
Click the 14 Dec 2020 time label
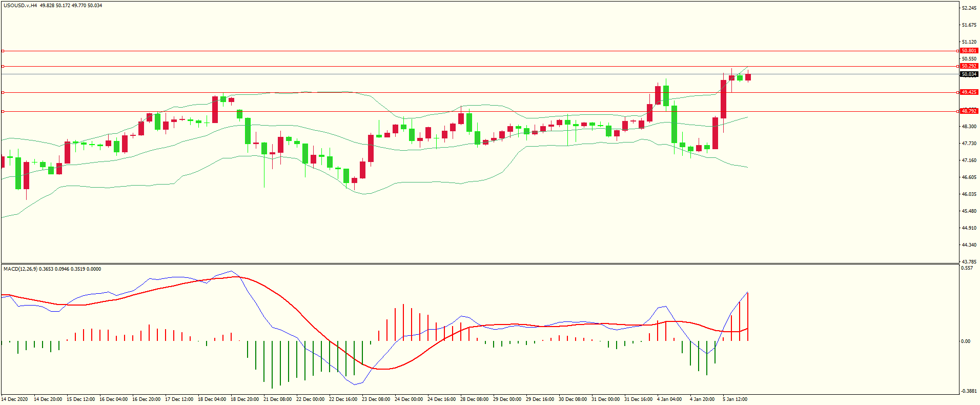(x=15, y=399)
